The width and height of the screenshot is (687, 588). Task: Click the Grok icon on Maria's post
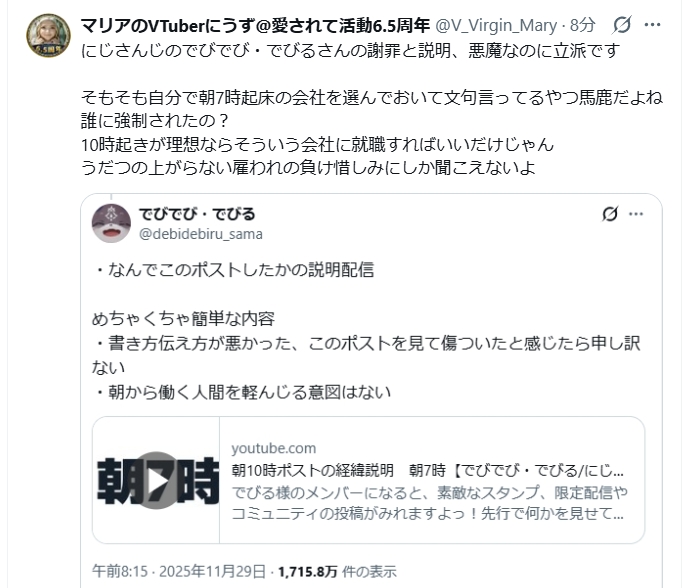622,25
